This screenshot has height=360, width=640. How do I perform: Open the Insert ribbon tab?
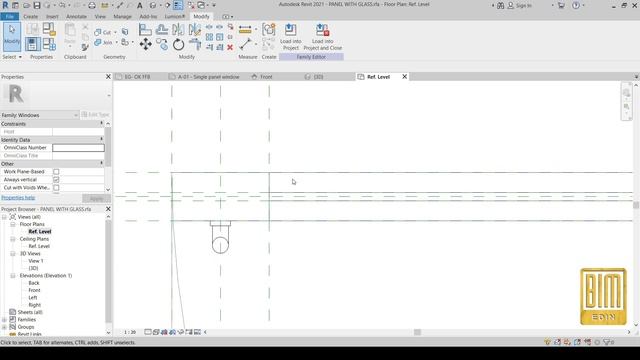pyautogui.click(x=52, y=17)
